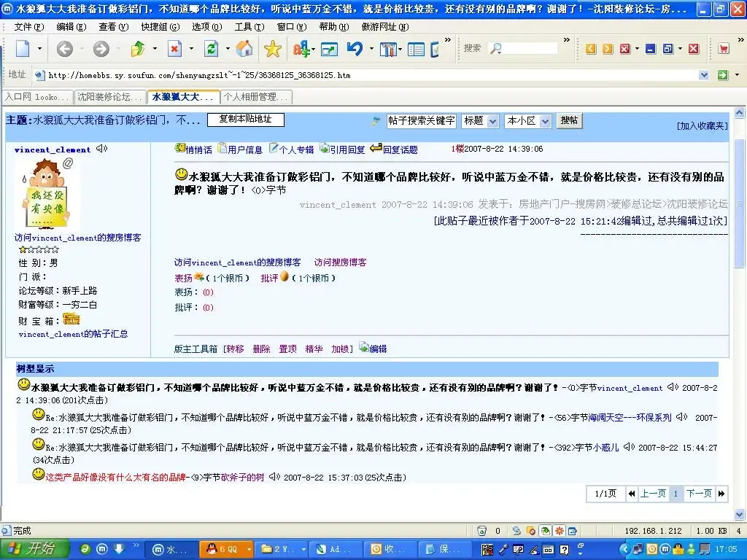Switch to previous tab with orange left arrow

591,49
